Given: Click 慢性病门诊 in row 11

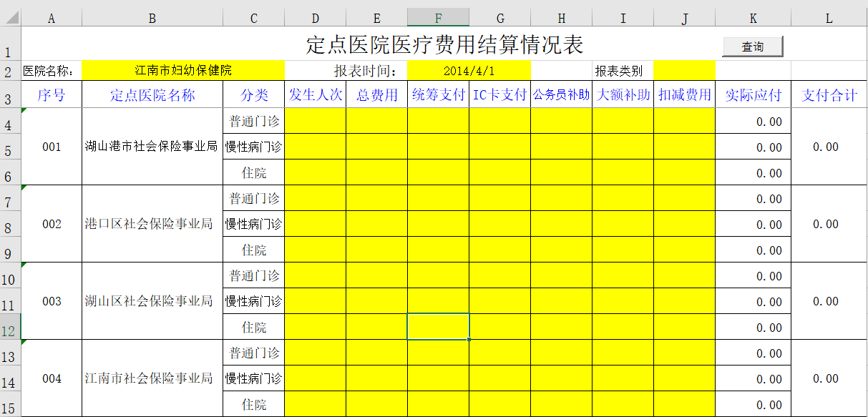Looking at the screenshot, I should [254, 301].
